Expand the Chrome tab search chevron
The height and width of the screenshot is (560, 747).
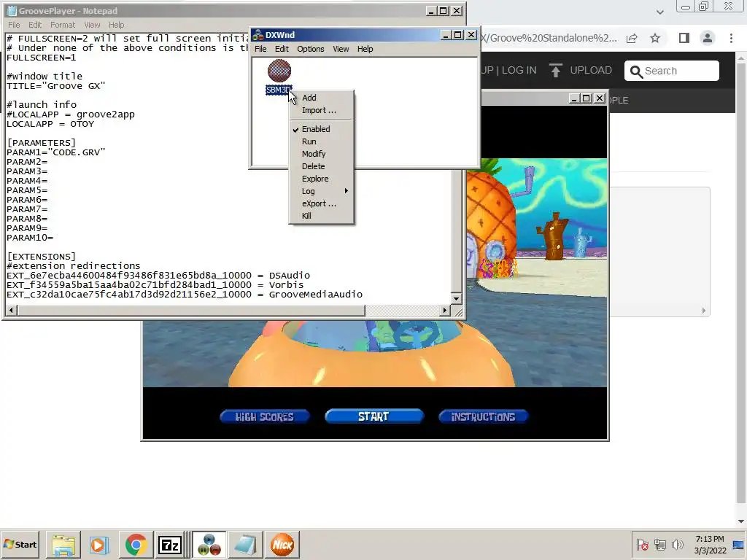click(x=659, y=12)
